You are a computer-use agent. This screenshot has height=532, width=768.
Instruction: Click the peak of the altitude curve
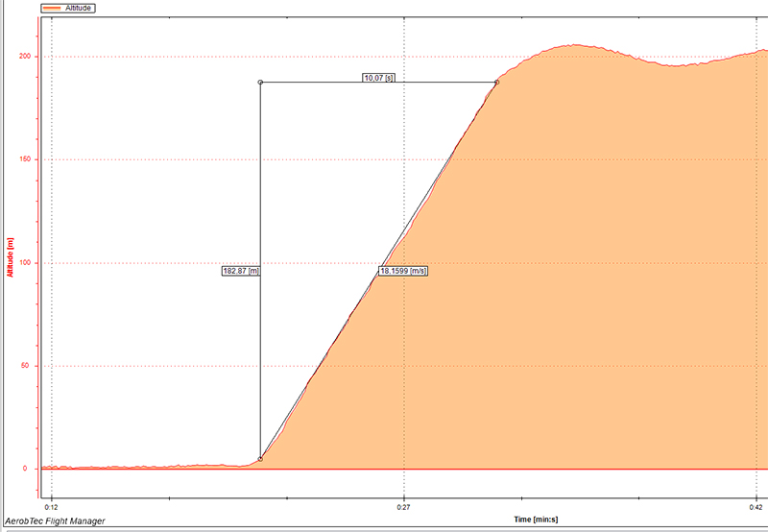pos(573,45)
